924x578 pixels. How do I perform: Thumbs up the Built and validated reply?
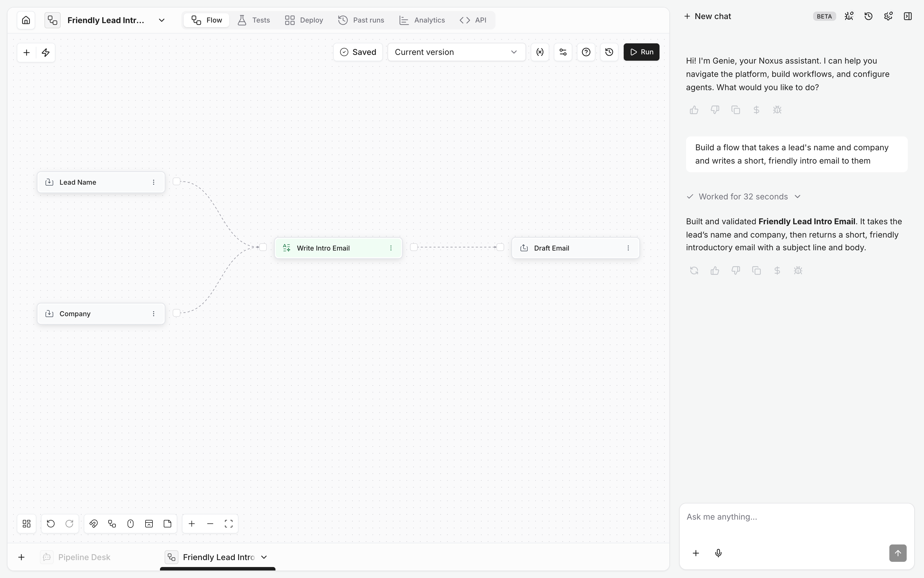click(715, 271)
